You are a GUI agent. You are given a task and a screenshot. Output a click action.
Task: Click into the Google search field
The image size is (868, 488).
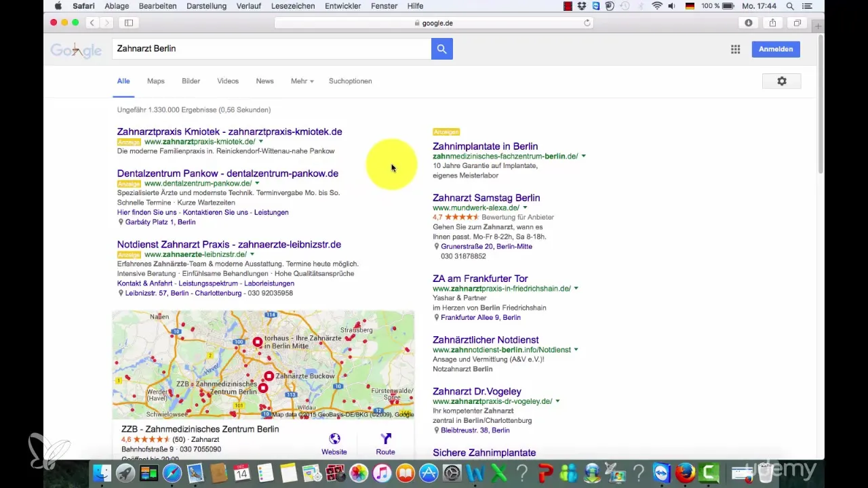(x=271, y=49)
